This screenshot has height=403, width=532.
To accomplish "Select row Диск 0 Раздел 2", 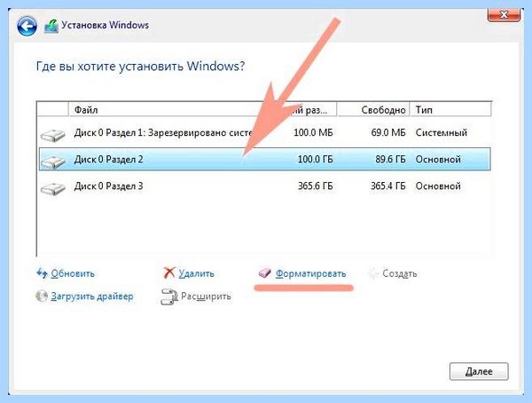I will [x=264, y=160].
